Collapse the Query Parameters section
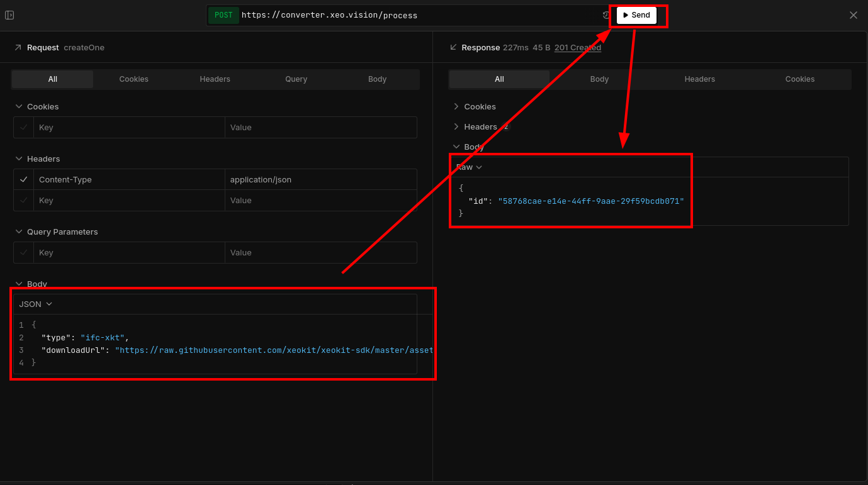This screenshot has height=485, width=868. click(19, 232)
